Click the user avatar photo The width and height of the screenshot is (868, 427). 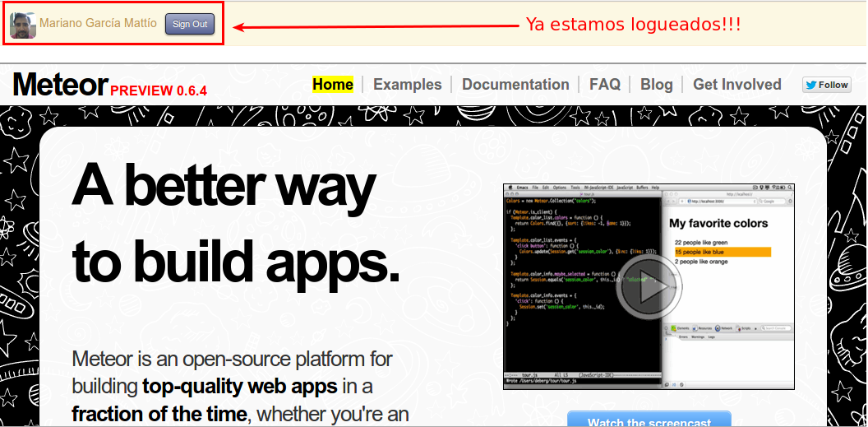[23, 26]
